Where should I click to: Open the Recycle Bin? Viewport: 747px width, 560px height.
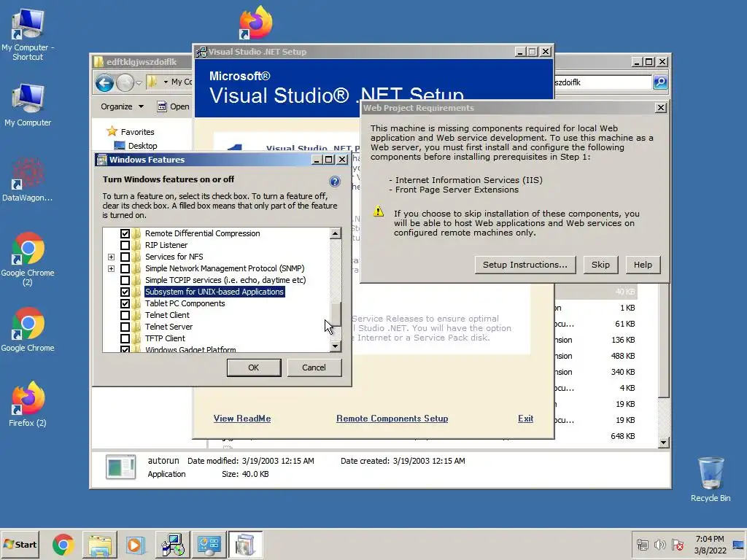[x=711, y=480]
